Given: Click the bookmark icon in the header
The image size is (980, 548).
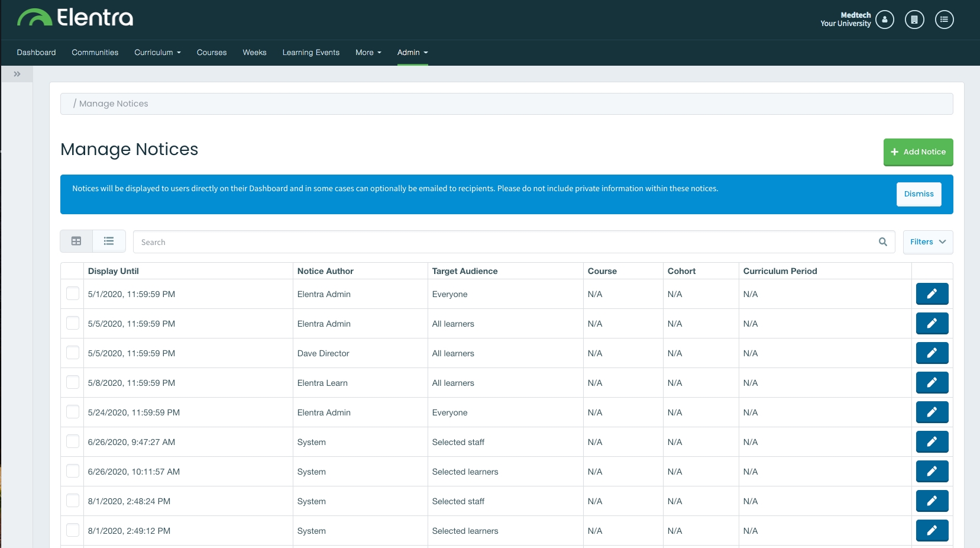Looking at the screenshot, I should click(x=914, y=20).
